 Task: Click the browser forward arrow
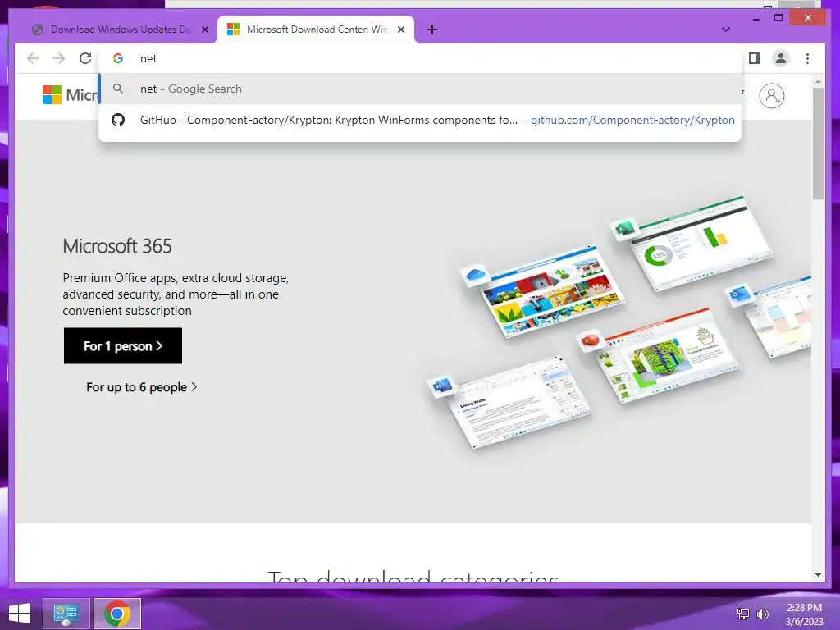coord(59,58)
